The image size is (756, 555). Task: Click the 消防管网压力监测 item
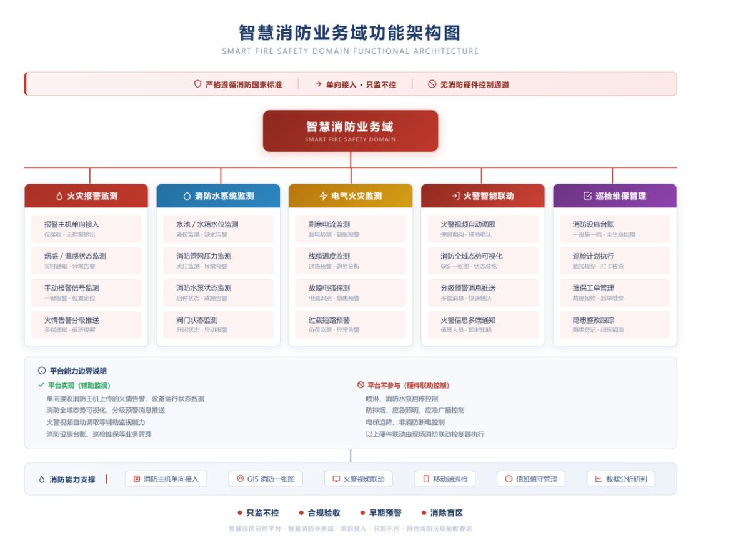coord(219,261)
